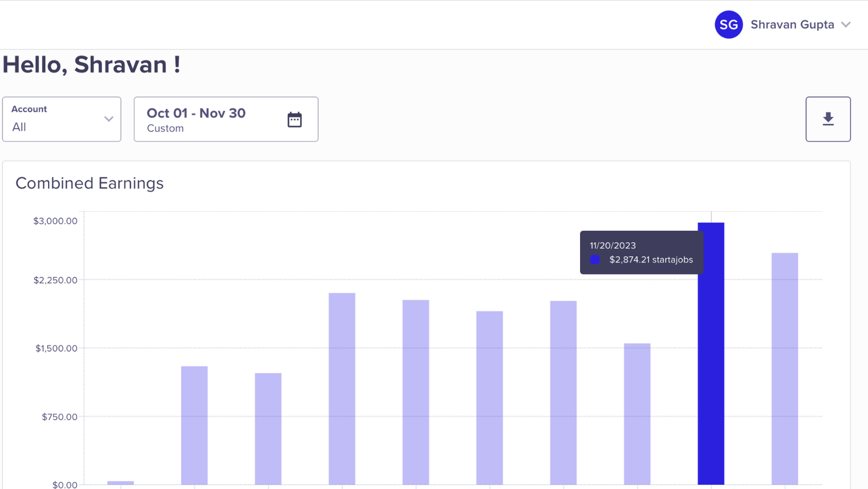The height and width of the screenshot is (489, 868).
Task: Select the third bar from the left
Action: pyautogui.click(x=268, y=429)
